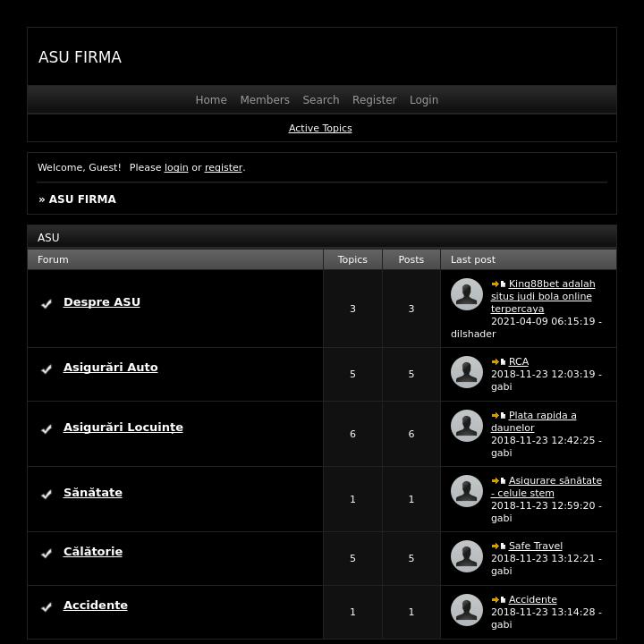
Task: Click the last-post arrow icon before Safe Travel
Action: (x=498, y=547)
